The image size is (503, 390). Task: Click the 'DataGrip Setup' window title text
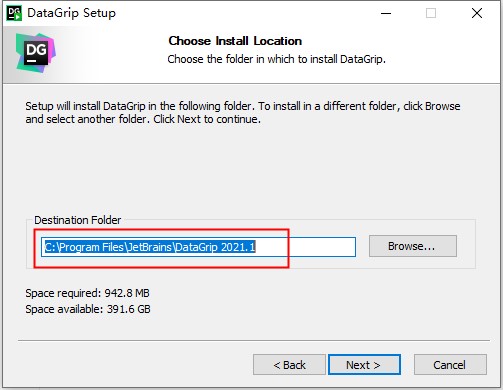(71, 13)
